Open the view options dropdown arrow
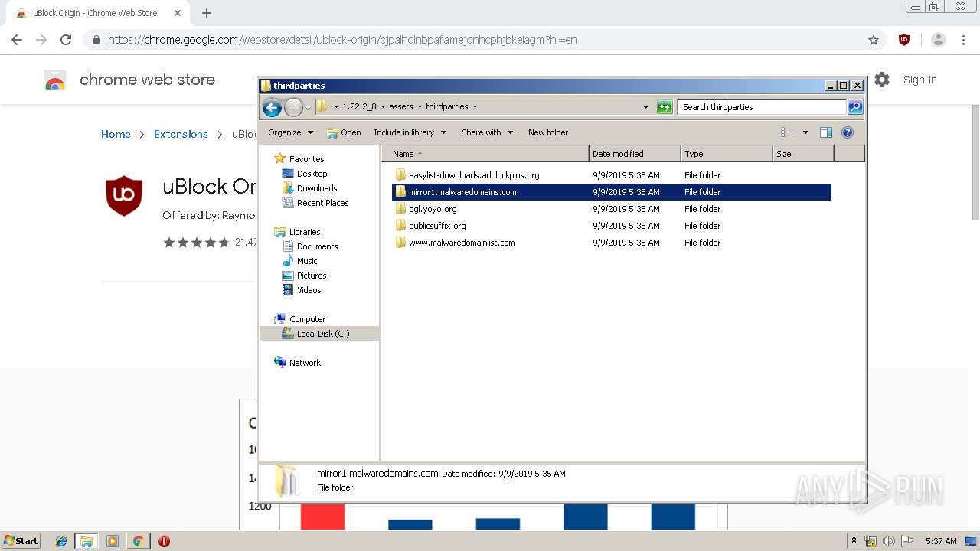 (805, 132)
